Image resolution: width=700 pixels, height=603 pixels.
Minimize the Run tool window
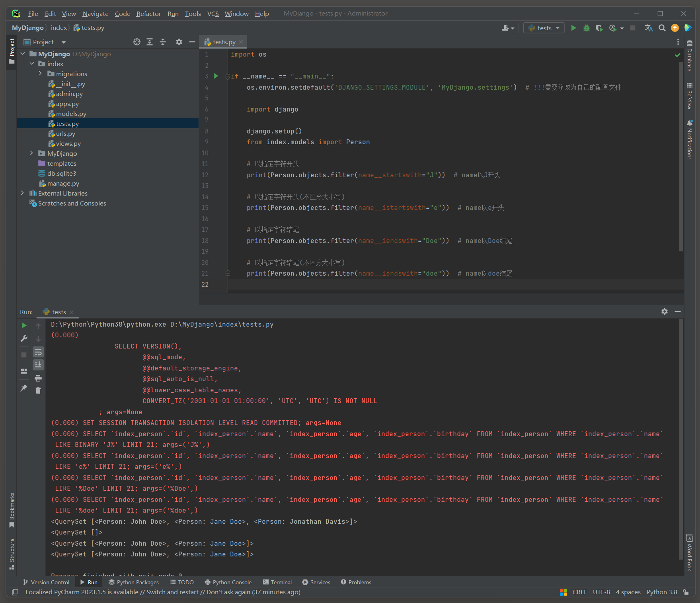[678, 311]
